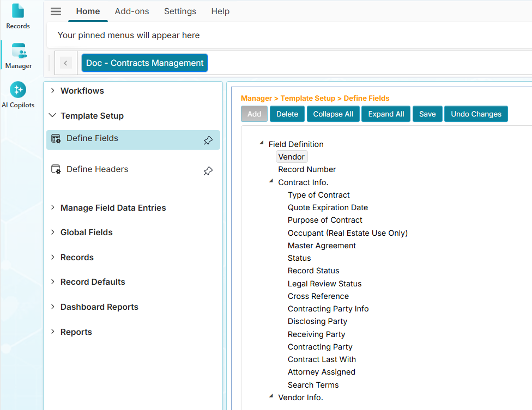Click the Define Fields gear icon
Viewport: 532px width, 410px height.
click(56, 139)
